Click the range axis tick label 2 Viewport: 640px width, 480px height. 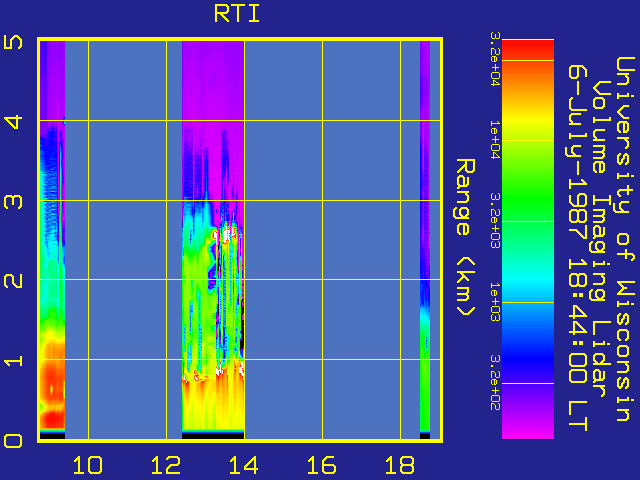[13, 281]
